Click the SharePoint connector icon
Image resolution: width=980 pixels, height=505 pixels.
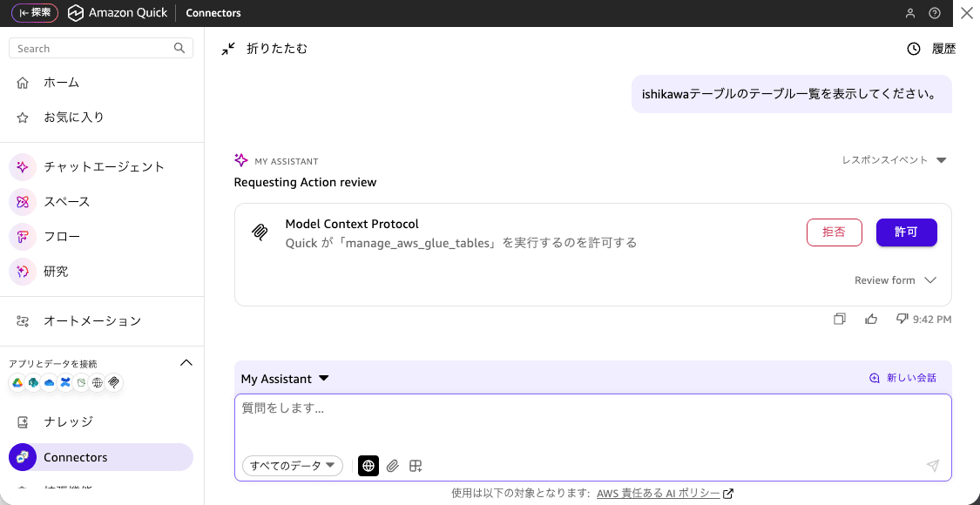point(34,382)
